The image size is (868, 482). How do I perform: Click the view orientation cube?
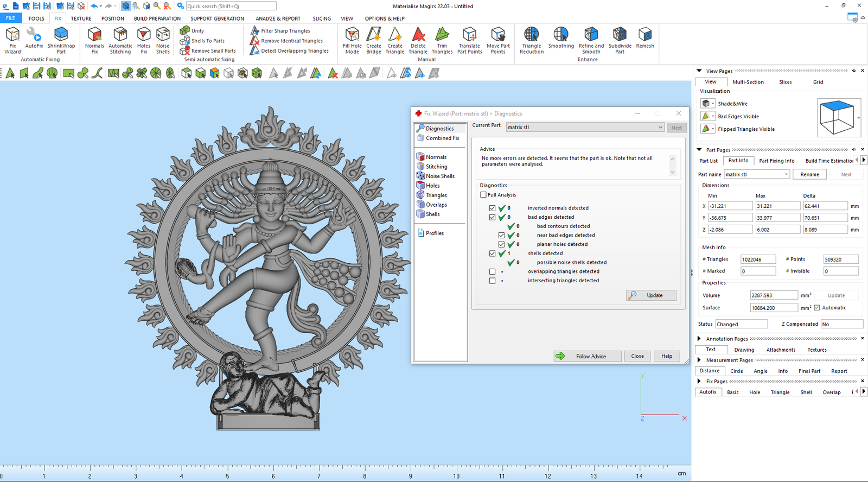[x=838, y=117]
